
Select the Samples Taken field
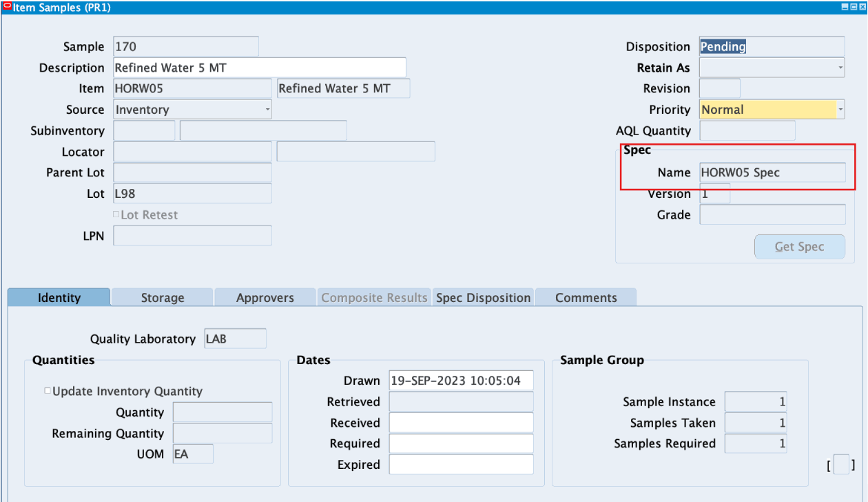coord(756,423)
